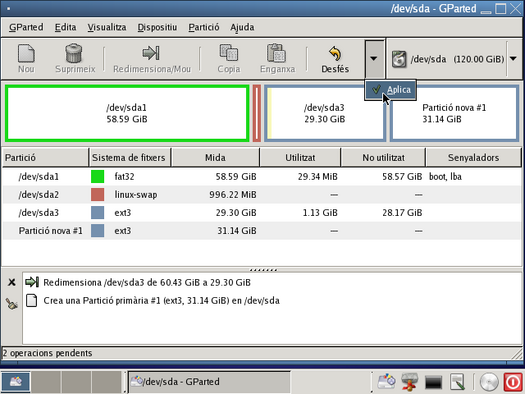Click the Copia toolbar icon
The height and width of the screenshot is (394, 525).
tap(229, 53)
